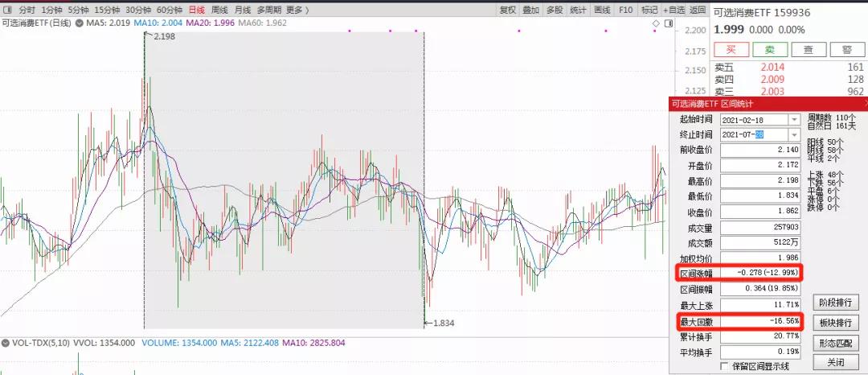Click the 查 query button
Viewport: 868px width, 375px height.
pyautogui.click(x=808, y=50)
